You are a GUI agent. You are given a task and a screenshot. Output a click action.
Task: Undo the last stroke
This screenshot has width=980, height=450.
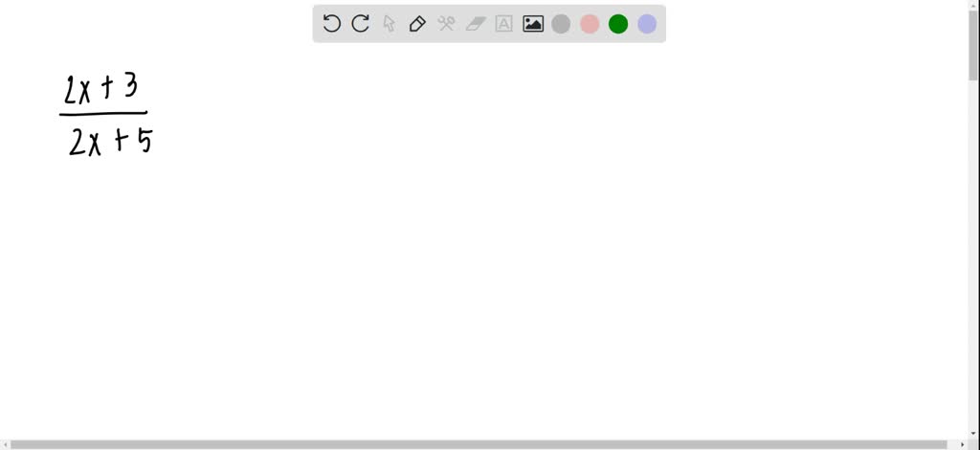tap(331, 24)
